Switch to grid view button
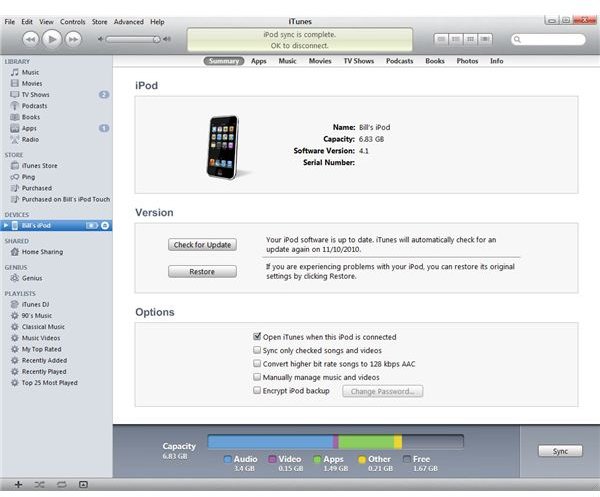 470,39
